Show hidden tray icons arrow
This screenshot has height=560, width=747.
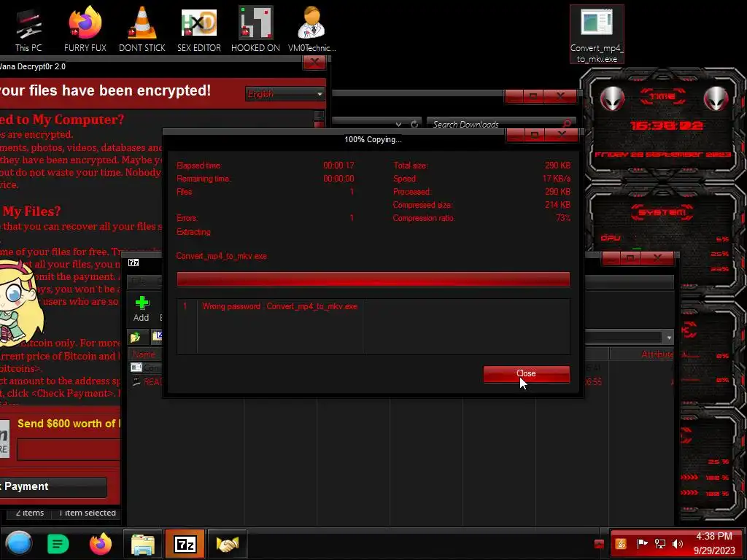(600, 544)
